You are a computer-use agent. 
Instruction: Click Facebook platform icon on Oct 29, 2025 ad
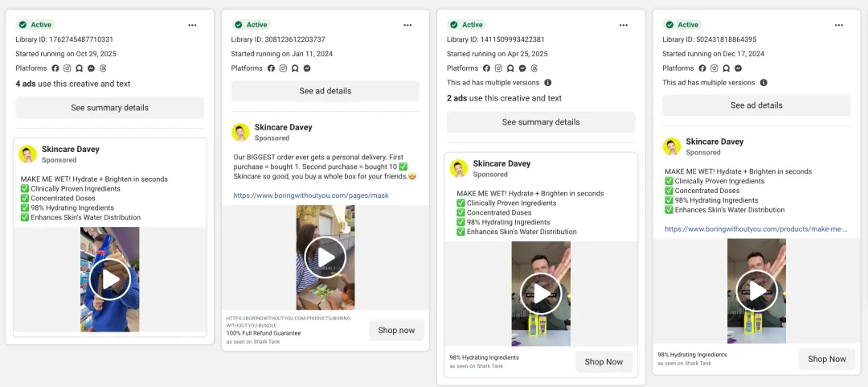(55, 68)
